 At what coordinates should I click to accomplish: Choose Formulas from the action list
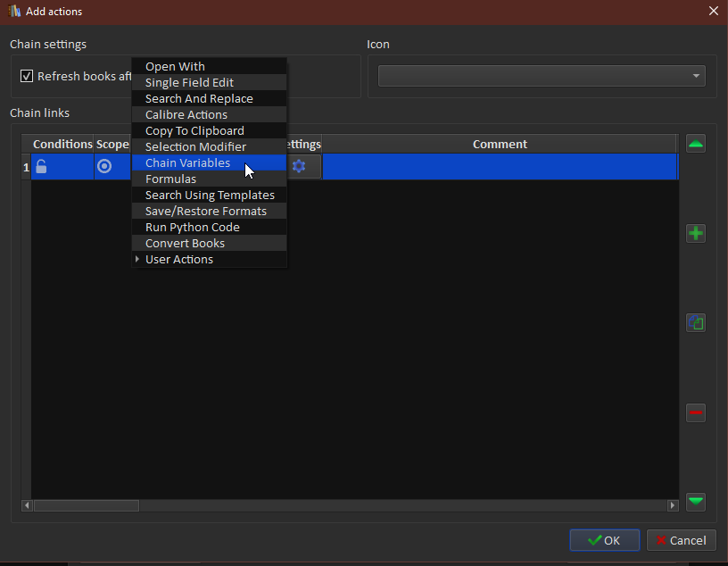coord(209,179)
